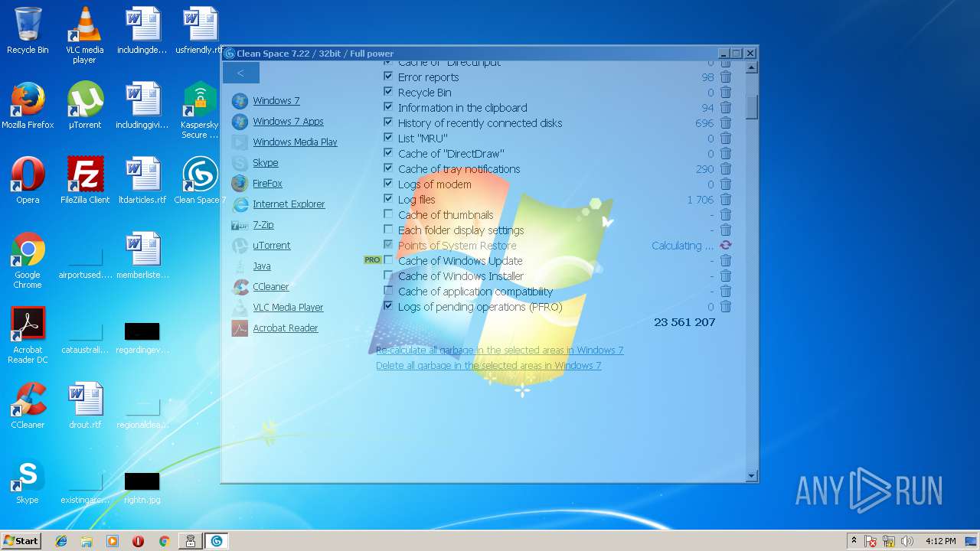Screen dimensions: 980x551
Task: Click trash icon for Logs of modem
Action: [726, 184]
